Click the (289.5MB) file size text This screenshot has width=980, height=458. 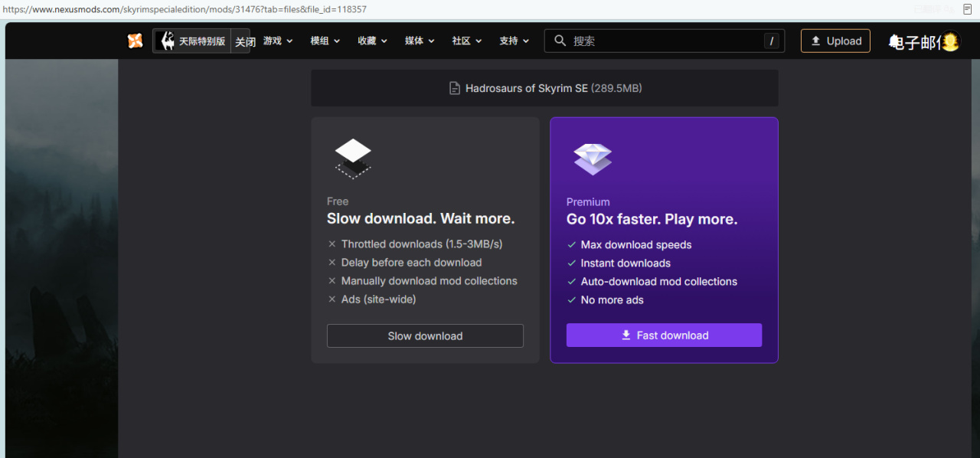pos(616,89)
